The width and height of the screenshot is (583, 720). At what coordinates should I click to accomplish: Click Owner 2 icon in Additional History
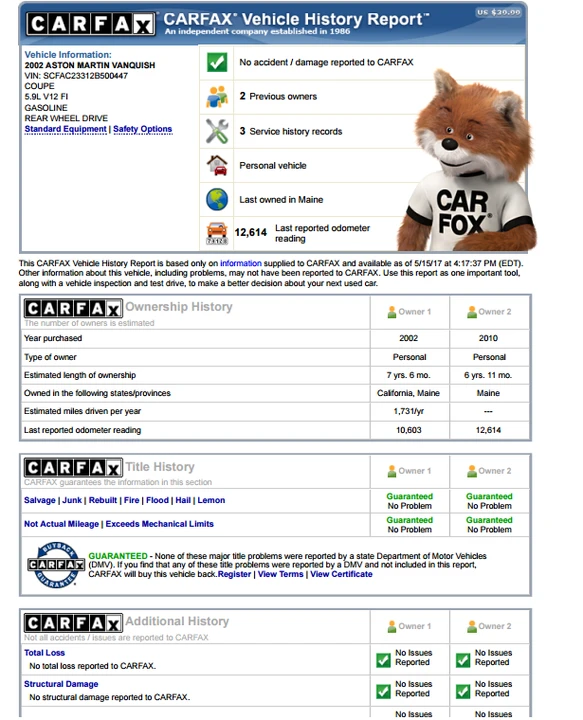pos(471,626)
